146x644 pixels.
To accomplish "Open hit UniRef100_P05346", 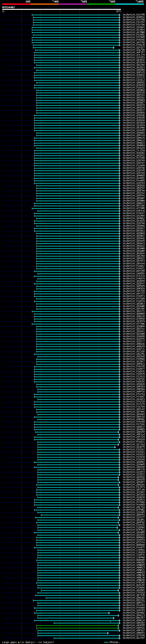I will point(133,40).
